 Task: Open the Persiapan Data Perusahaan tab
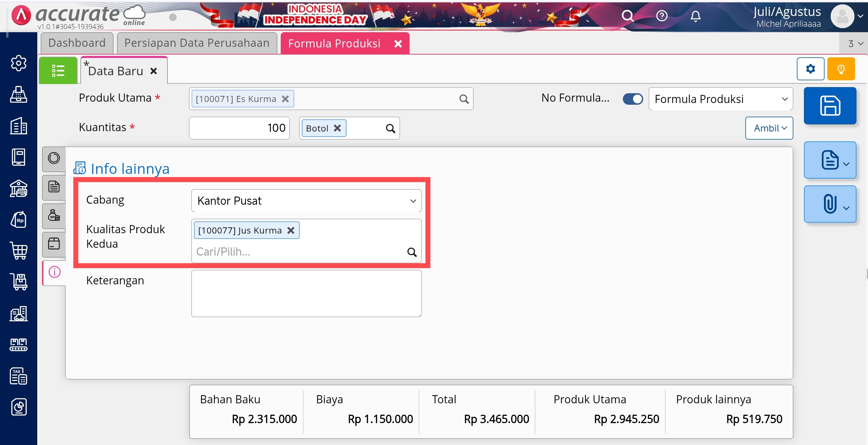197,43
